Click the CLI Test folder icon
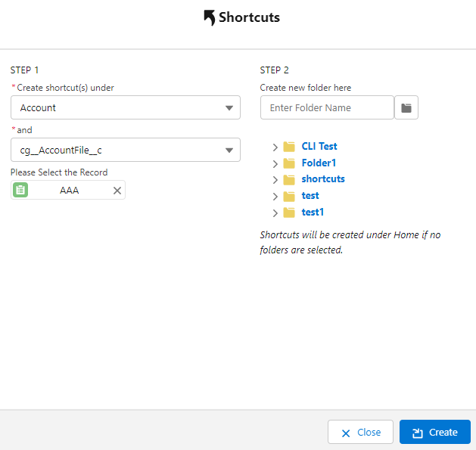476x450 pixels. [289, 147]
